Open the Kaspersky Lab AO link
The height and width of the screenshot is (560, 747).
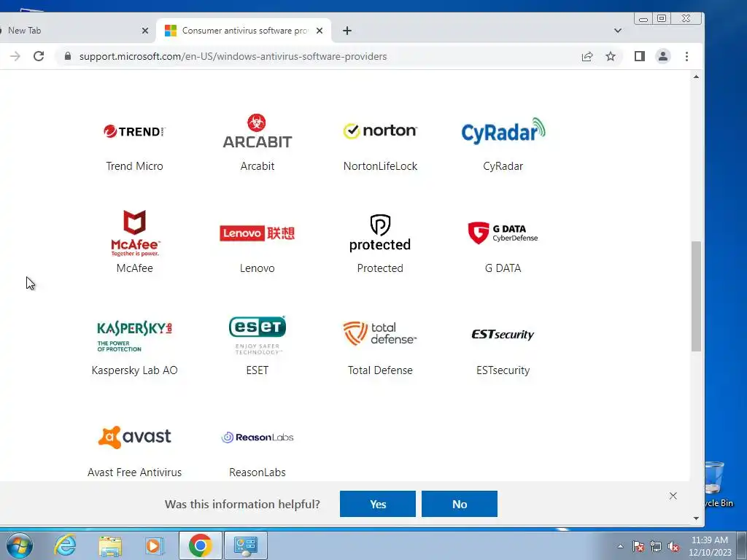point(134,370)
